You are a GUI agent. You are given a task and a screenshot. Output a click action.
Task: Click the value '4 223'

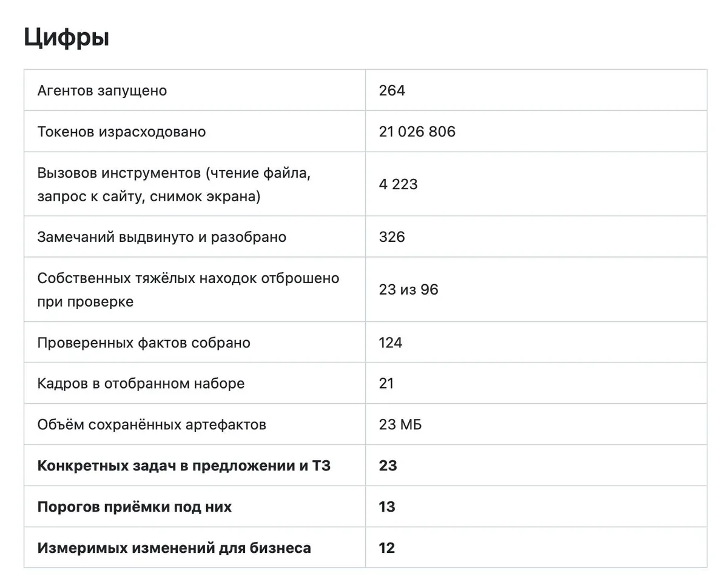pos(399,184)
